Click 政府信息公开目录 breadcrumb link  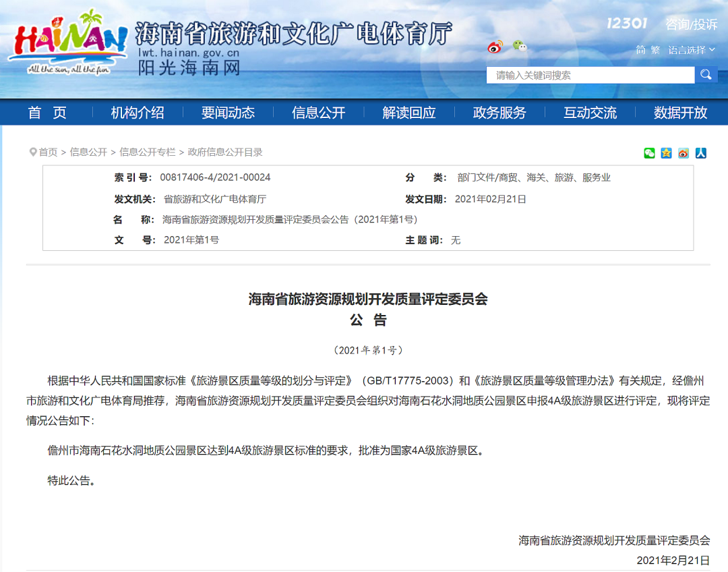pos(224,152)
